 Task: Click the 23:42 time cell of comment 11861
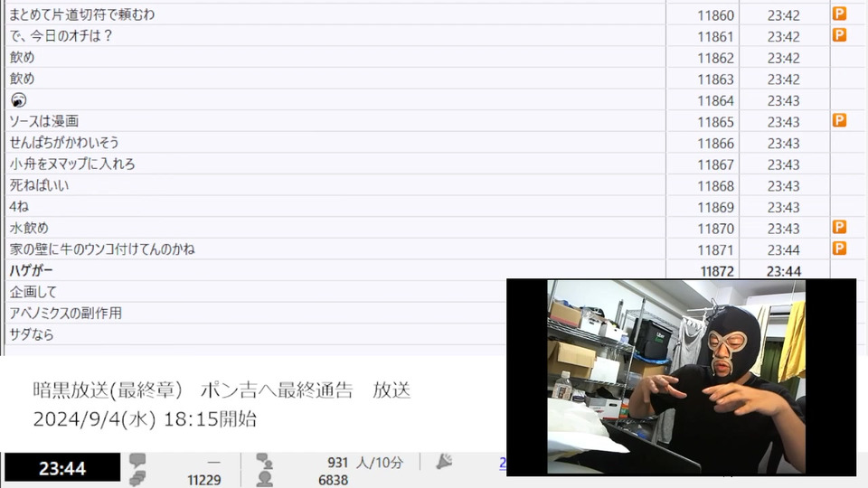(x=785, y=36)
